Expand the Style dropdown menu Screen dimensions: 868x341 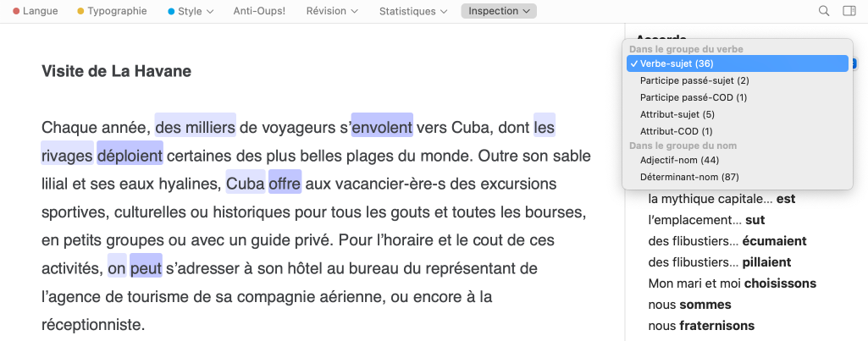click(x=190, y=11)
